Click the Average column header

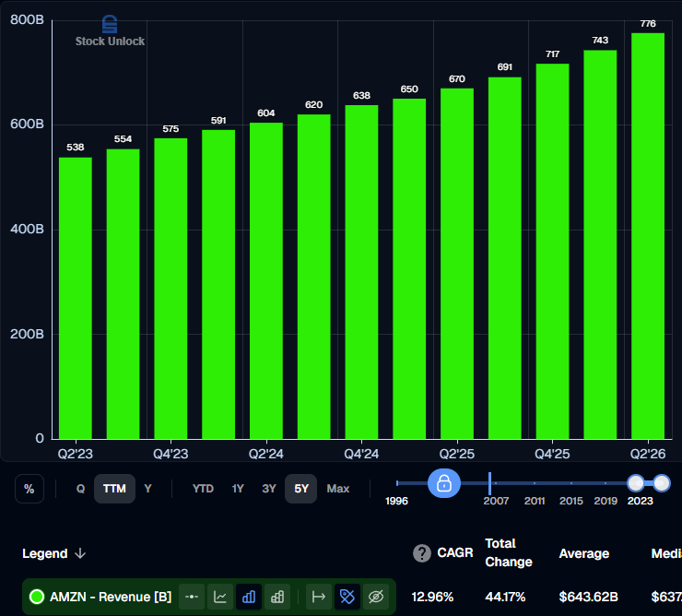pyautogui.click(x=583, y=553)
